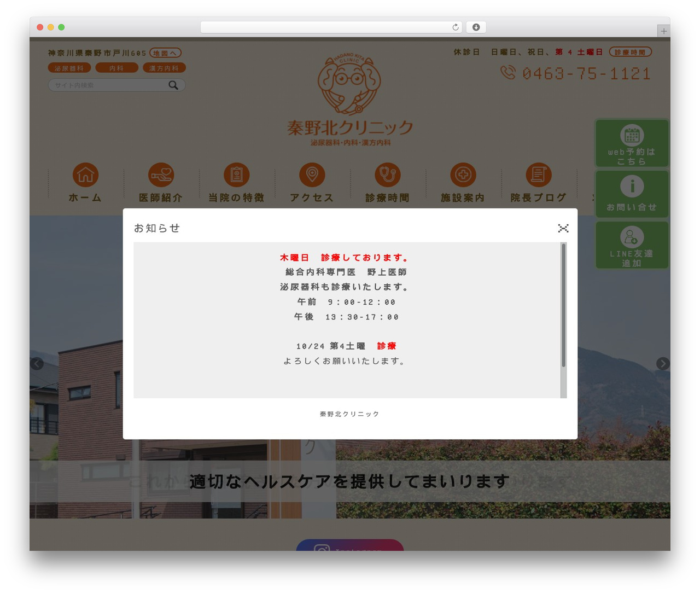
Task: Go to ホーム menu label
Action: [85, 197]
